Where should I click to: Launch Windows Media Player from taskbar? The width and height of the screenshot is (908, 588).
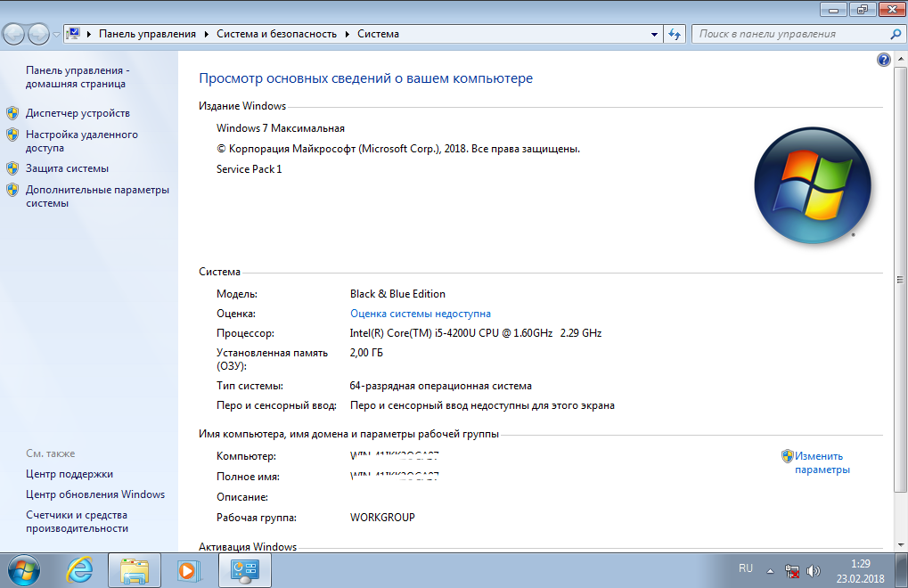(189, 571)
